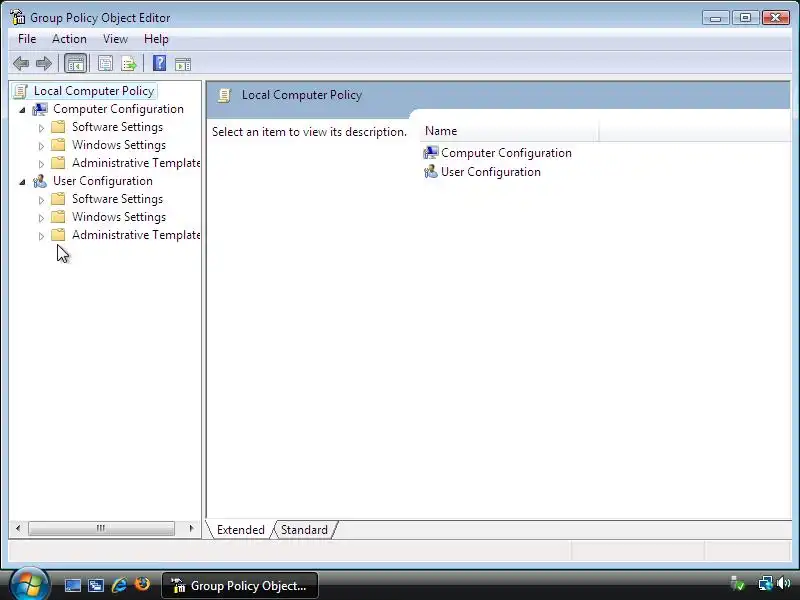Click the tree pane scroll right arrow

[191, 528]
